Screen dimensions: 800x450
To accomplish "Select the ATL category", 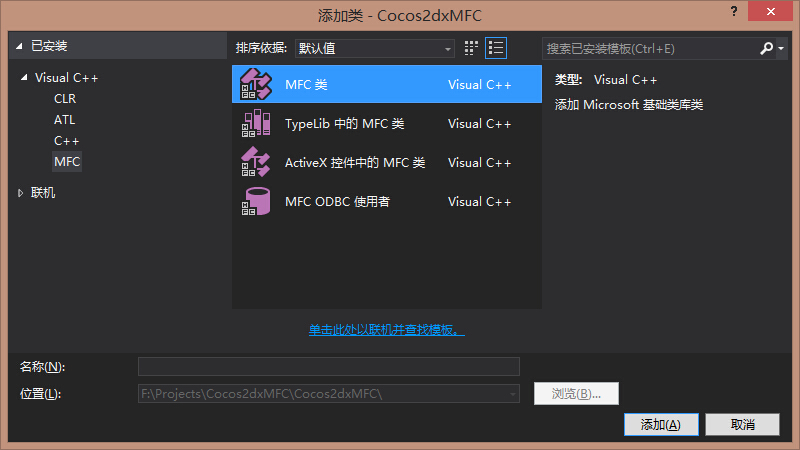I will click(x=64, y=119).
